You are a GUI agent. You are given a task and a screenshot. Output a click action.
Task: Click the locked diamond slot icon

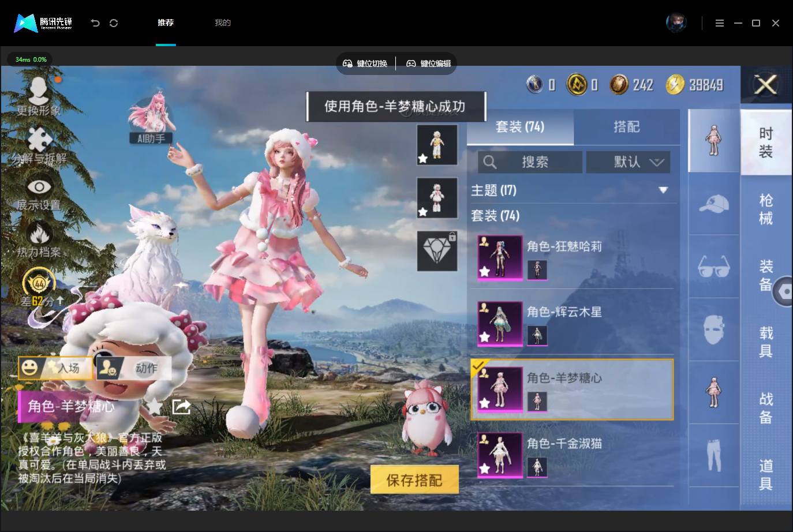(437, 251)
